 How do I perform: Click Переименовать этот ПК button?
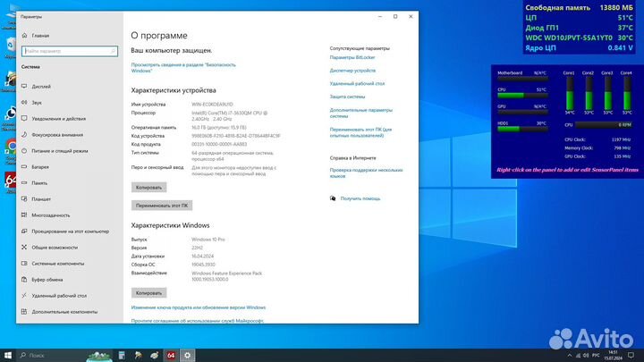(x=162, y=206)
